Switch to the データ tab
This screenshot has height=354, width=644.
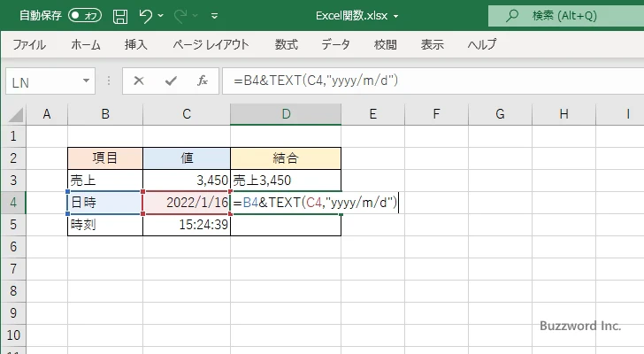click(x=335, y=44)
